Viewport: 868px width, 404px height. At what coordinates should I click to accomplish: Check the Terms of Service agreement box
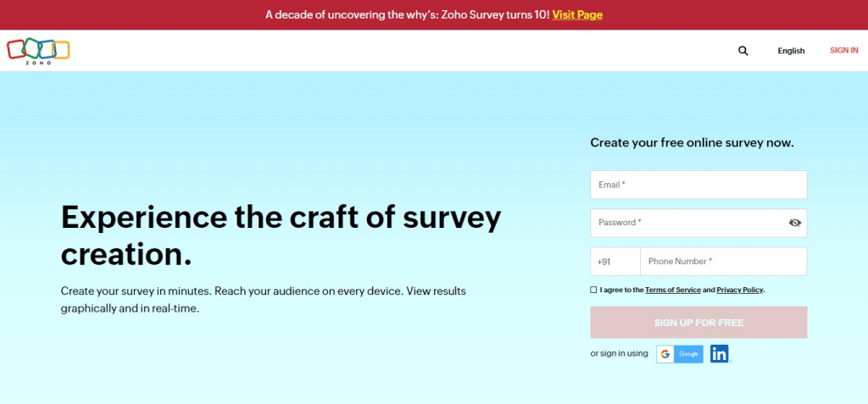point(593,290)
